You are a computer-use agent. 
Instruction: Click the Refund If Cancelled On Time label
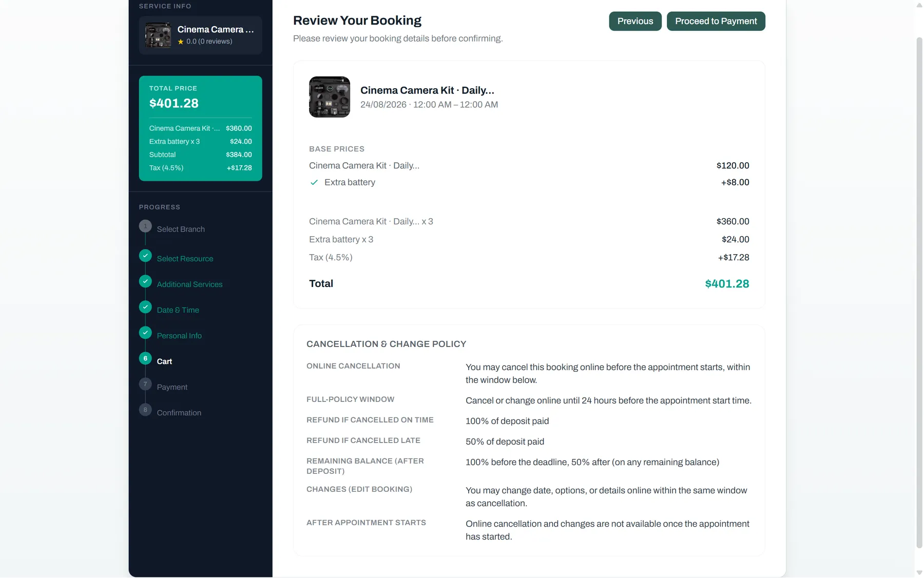370,420
